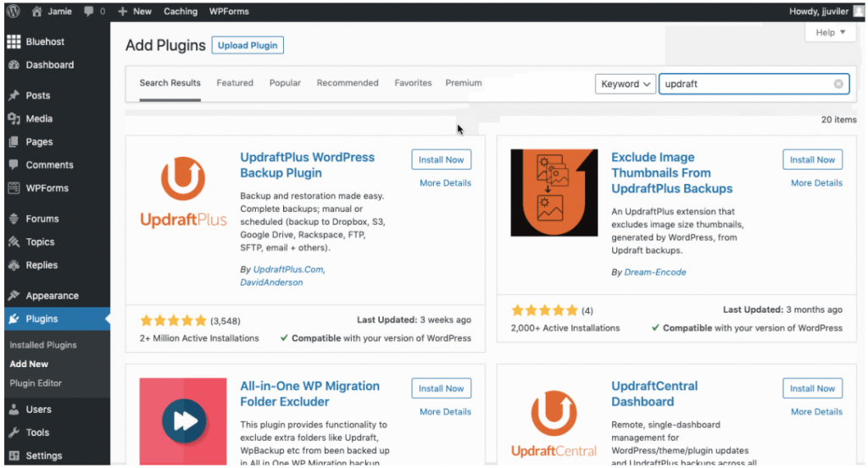Open More Details for UpdraftPlus Backup Plugin

445,183
